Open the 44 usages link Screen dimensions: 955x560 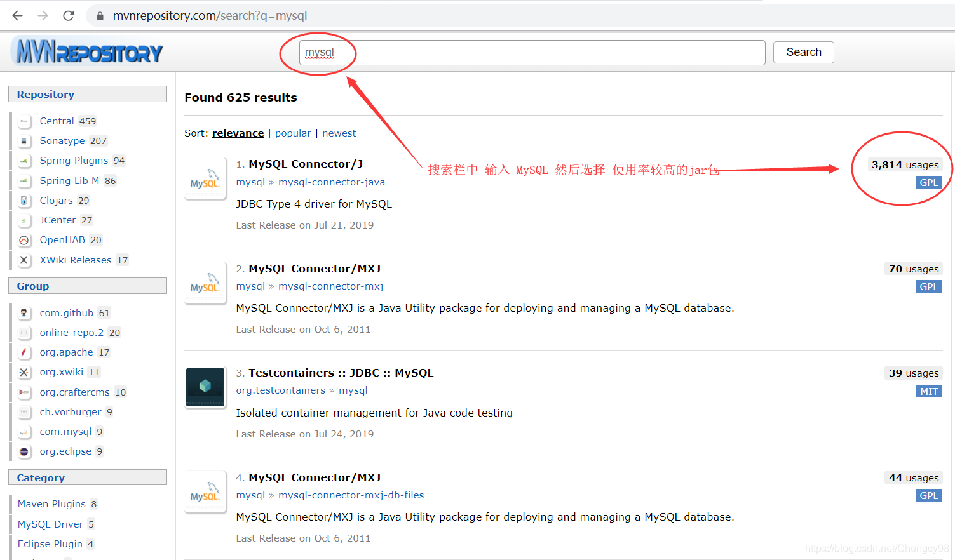[x=914, y=478]
